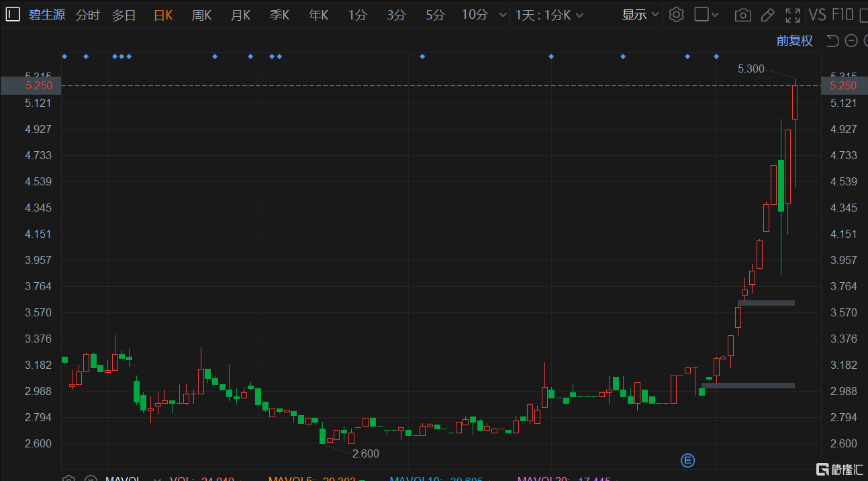Click the 前复权 adjustment link

tap(794, 41)
